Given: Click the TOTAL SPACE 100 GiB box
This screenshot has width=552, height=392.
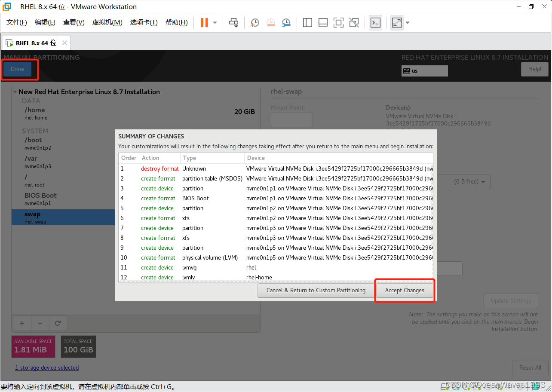Looking at the screenshot, I should point(78,346).
